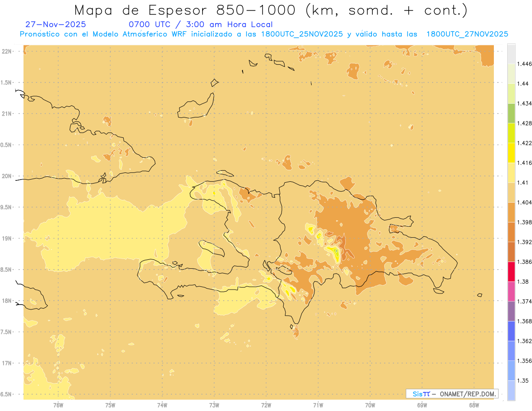
Task: Click '0700 UTC / 3:00 am Hora Local'
Action: 200,24
